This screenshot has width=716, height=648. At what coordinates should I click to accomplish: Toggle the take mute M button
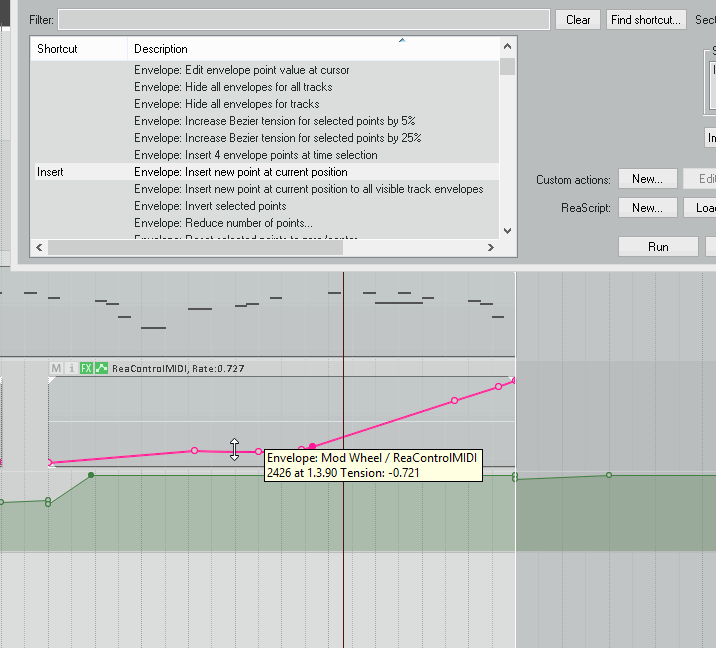point(56,368)
